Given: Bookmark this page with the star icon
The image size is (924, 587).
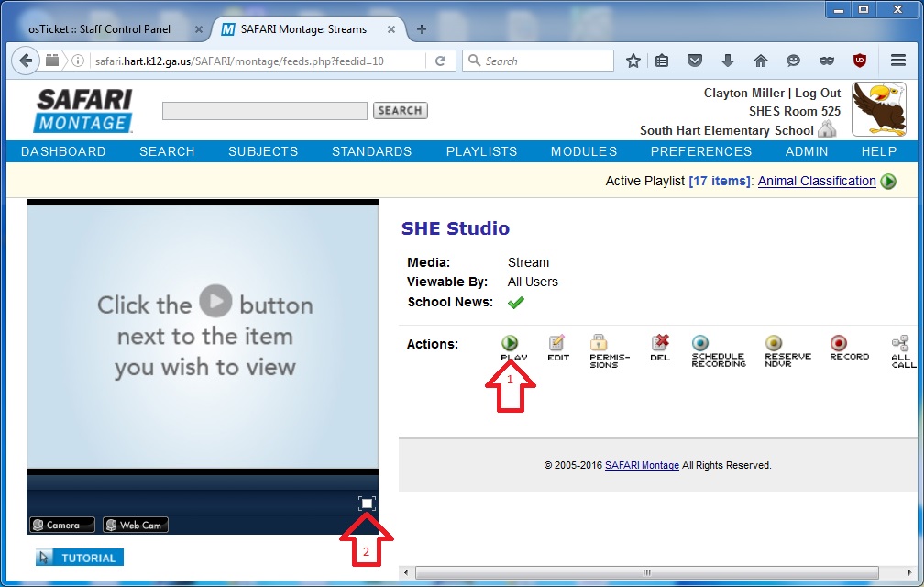Looking at the screenshot, I should (x=632, y=61).
